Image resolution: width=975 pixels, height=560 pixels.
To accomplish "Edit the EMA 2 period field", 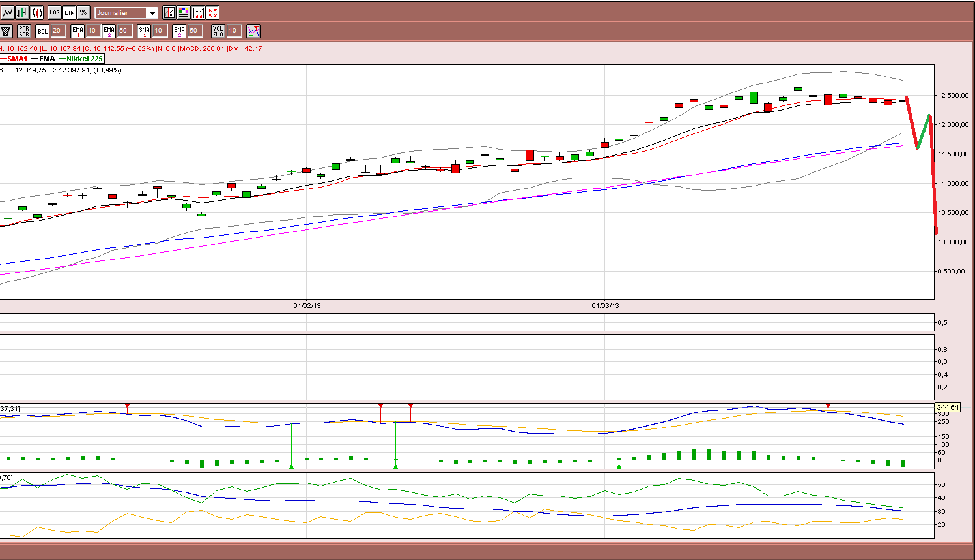I will coord(124,31).
